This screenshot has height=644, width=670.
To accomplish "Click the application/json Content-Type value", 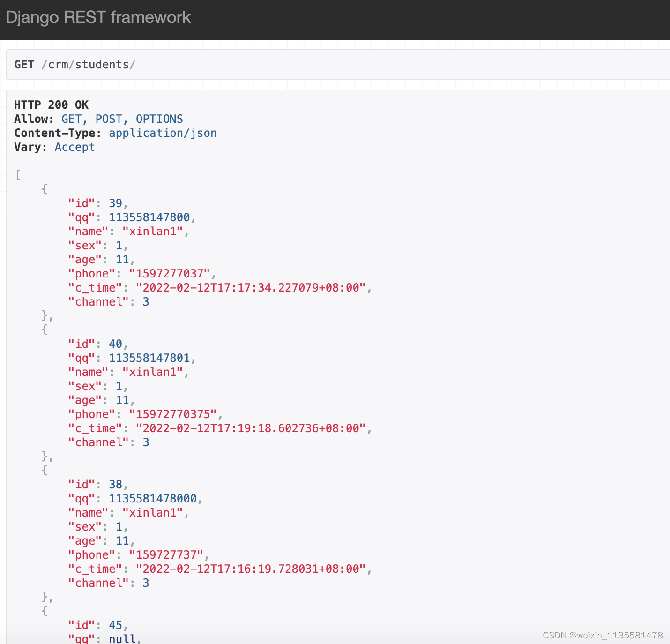I will pos(163,133).
